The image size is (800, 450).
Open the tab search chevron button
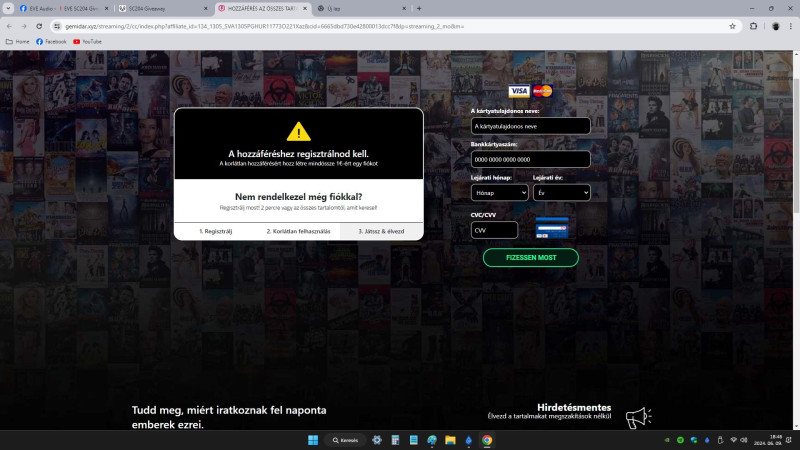coord(8,8)
